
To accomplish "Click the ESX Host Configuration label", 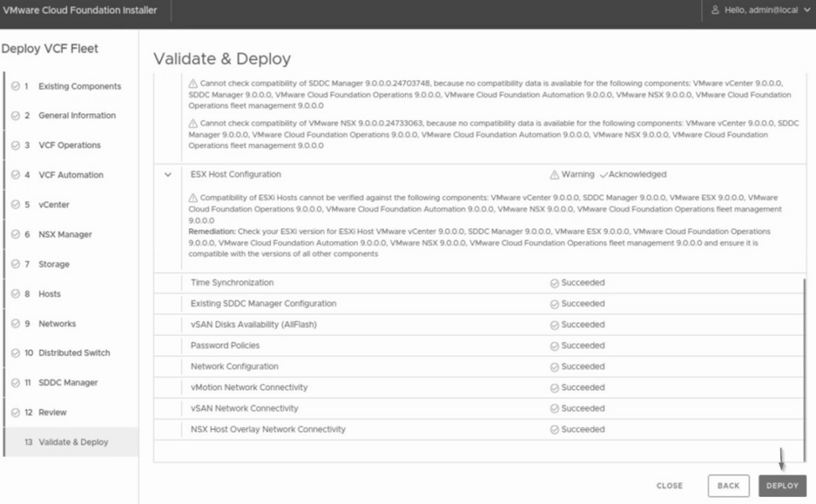I will tap(236, 174).
